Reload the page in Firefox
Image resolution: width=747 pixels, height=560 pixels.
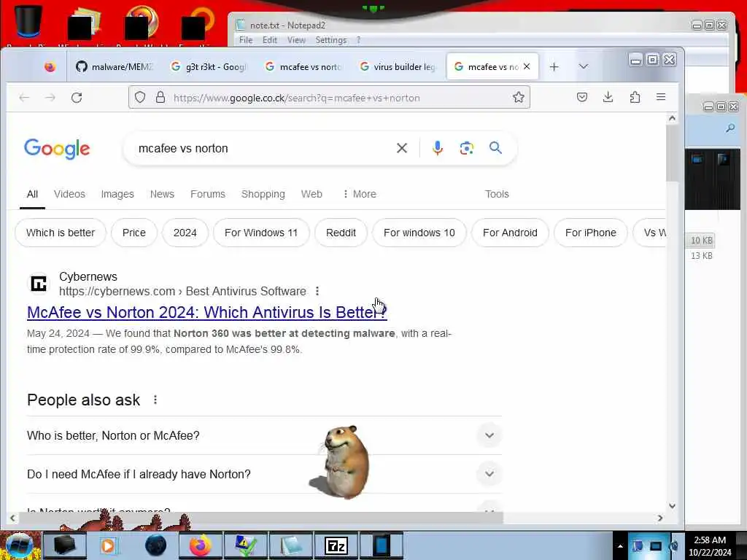[77, 98]
